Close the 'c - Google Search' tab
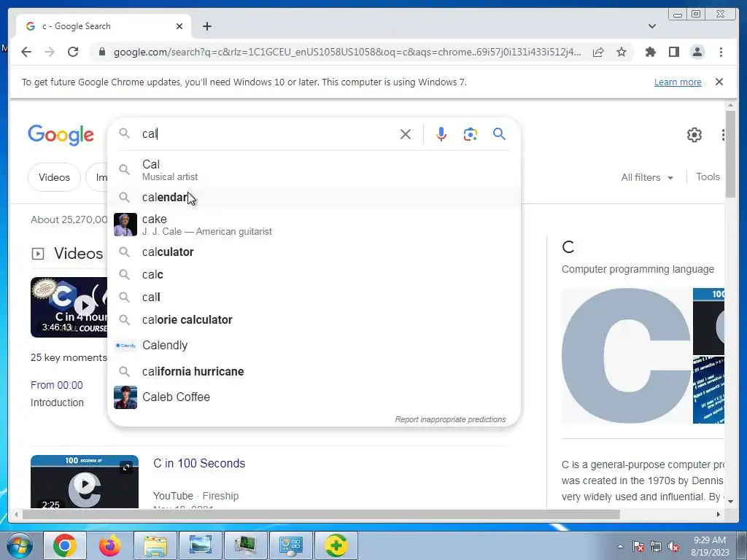This screenshot has height=560, width=747. click(179, 26)
